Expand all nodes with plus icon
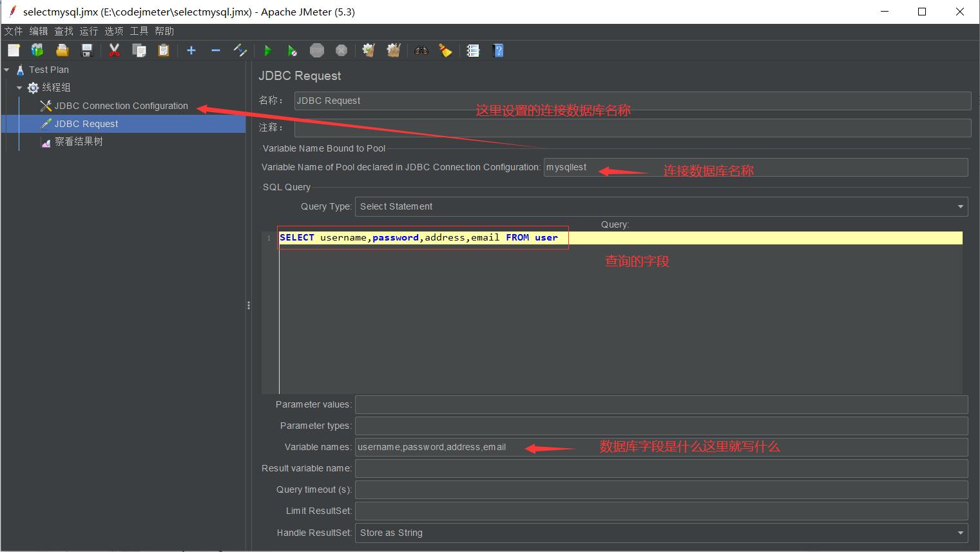 click(x=191, y=50)
